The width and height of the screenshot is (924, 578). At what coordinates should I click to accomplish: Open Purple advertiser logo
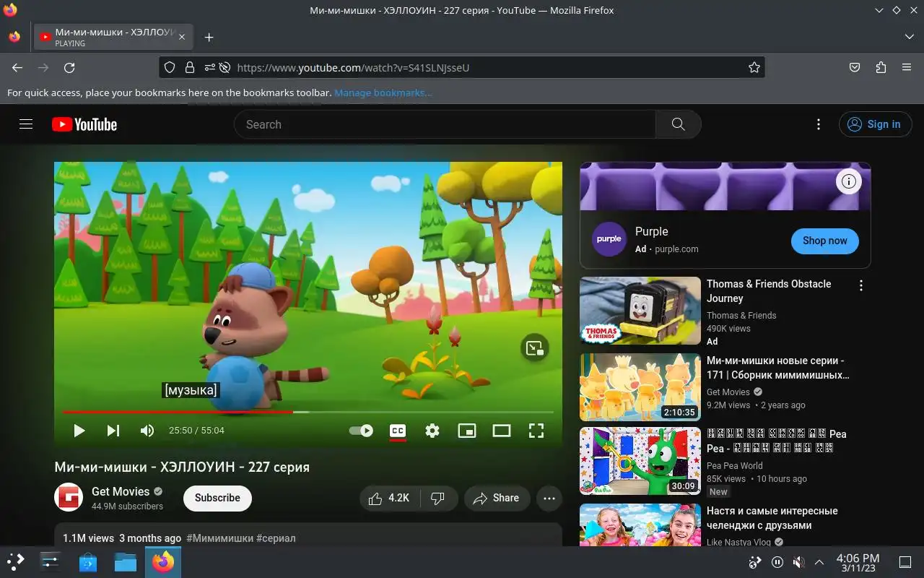click(x=609, y=239)
